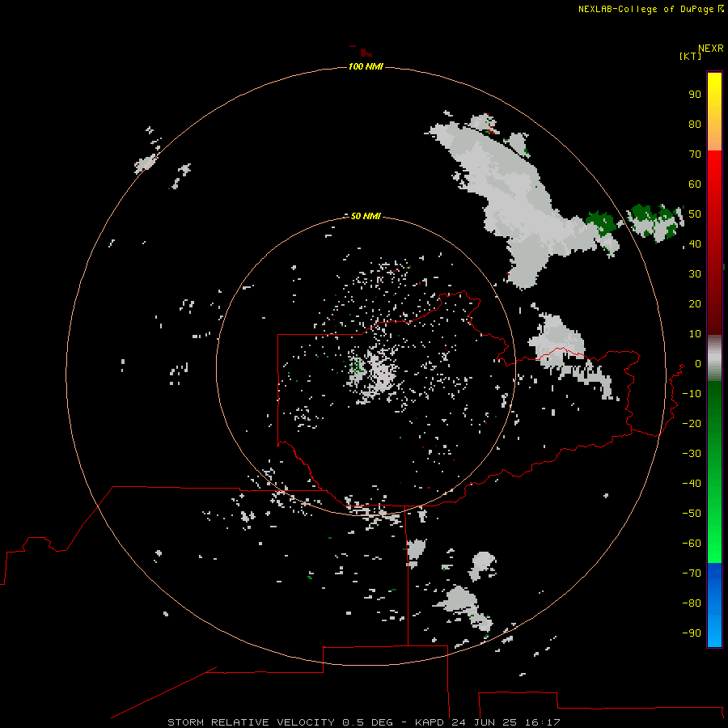This screenshot has height=728, width=728.
Task: Click the green echo patch outside 100 NMI ring
Action: (655, 222)
